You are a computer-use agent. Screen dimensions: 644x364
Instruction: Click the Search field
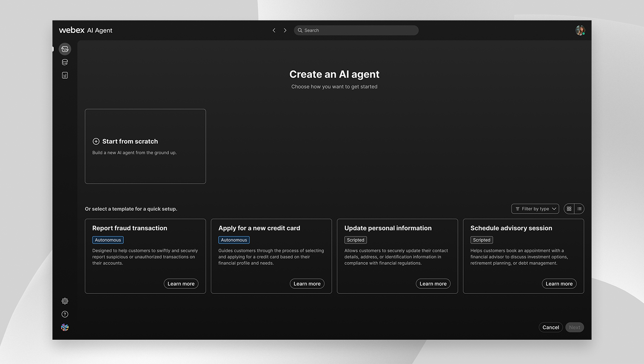coord(356,30)
